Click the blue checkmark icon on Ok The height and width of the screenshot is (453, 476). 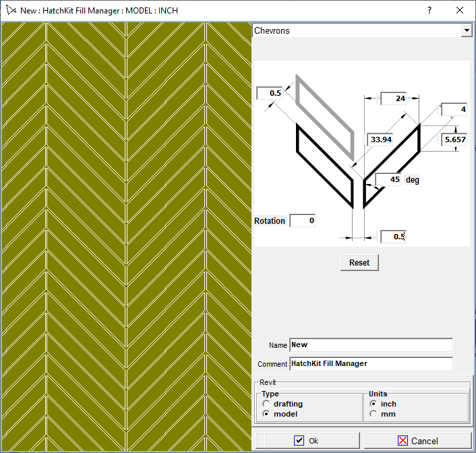(x=299, y=441)
